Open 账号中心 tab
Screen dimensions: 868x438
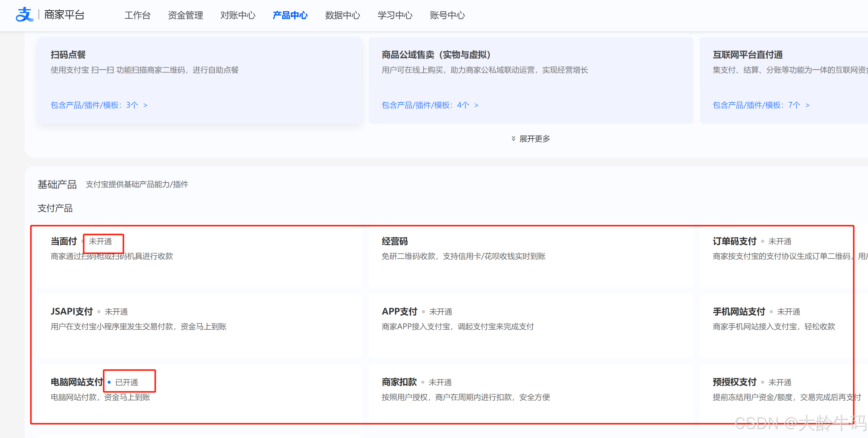click(447, 15)
